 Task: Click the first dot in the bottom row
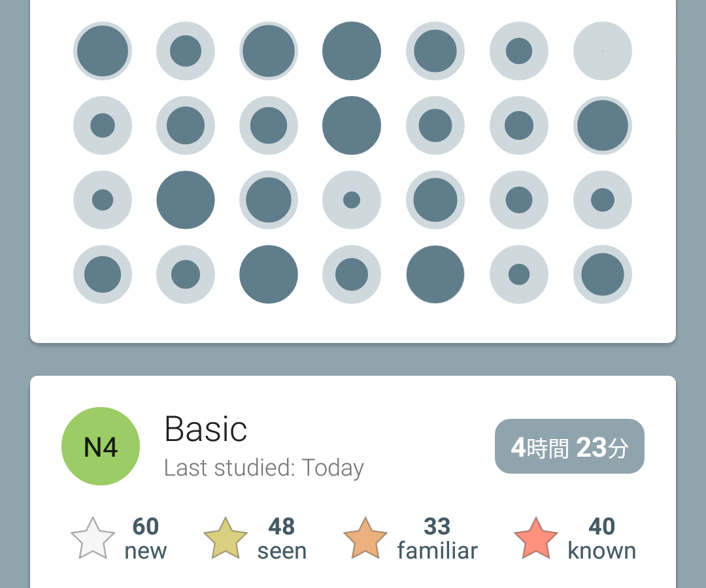point(103,274)
